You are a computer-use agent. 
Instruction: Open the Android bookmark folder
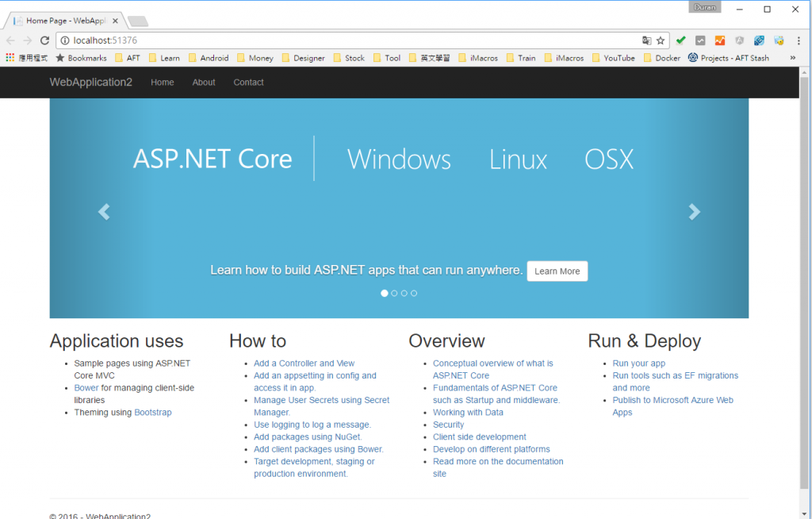point(209,58)
